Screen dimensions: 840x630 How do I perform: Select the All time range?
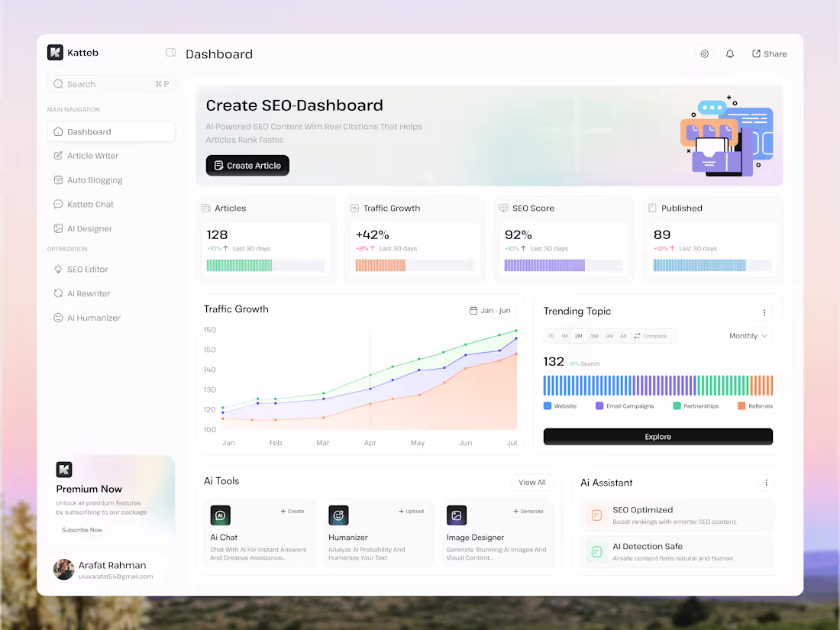623,337
